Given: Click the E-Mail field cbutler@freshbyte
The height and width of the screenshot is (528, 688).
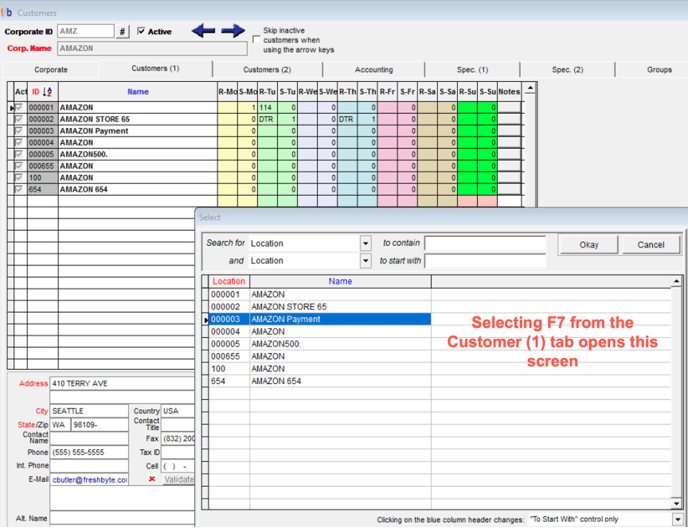Looking at the screenshot, I should click(x=89, y=480).
